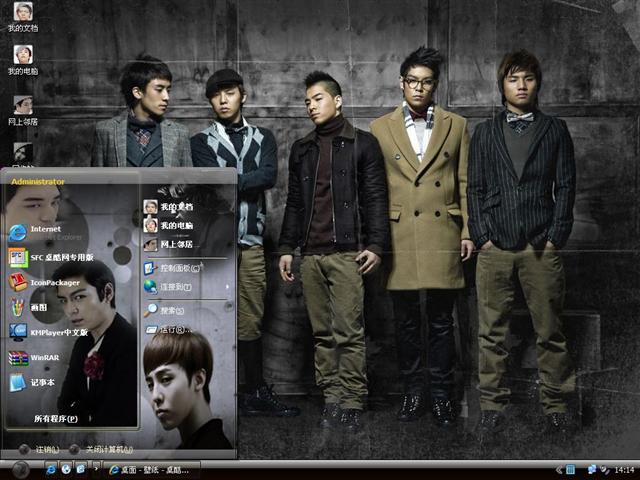Launch IconPackager from Start menu
Image resolution: width=640 pixels, height=480 pixels.
(44, 282)
